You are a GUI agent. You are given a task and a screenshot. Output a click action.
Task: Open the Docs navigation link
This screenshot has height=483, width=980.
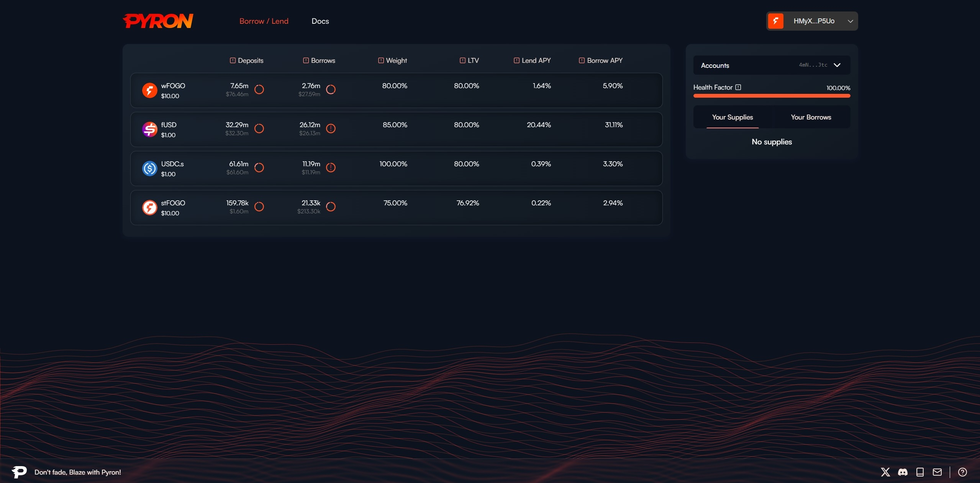(320, 21)
